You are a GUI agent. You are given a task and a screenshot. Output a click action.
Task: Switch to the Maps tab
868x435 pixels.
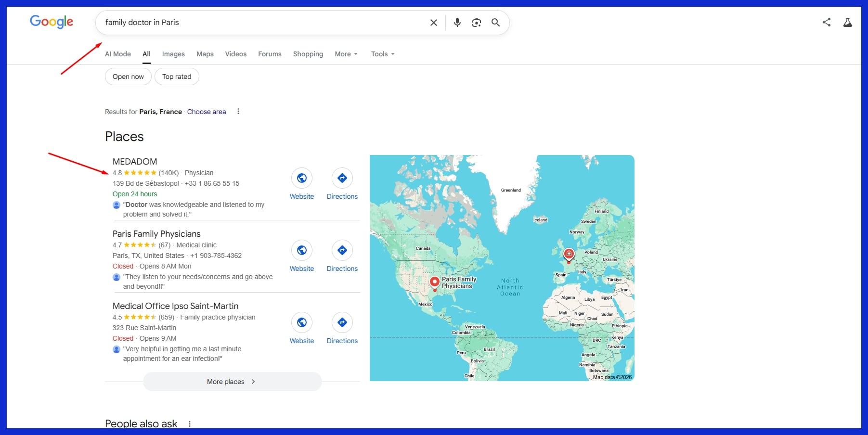click(205, 54)
